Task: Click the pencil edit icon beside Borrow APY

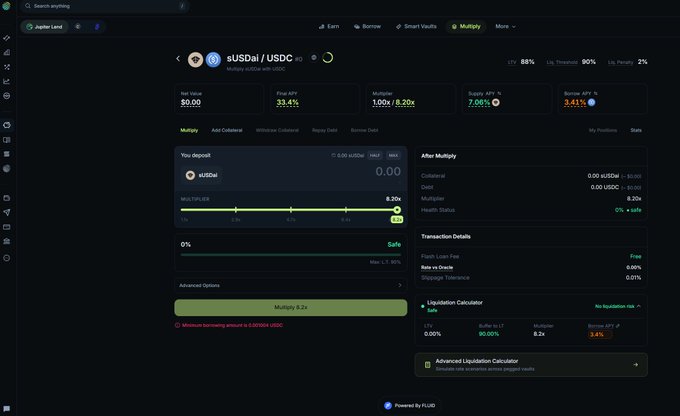Action: (618, 326)
